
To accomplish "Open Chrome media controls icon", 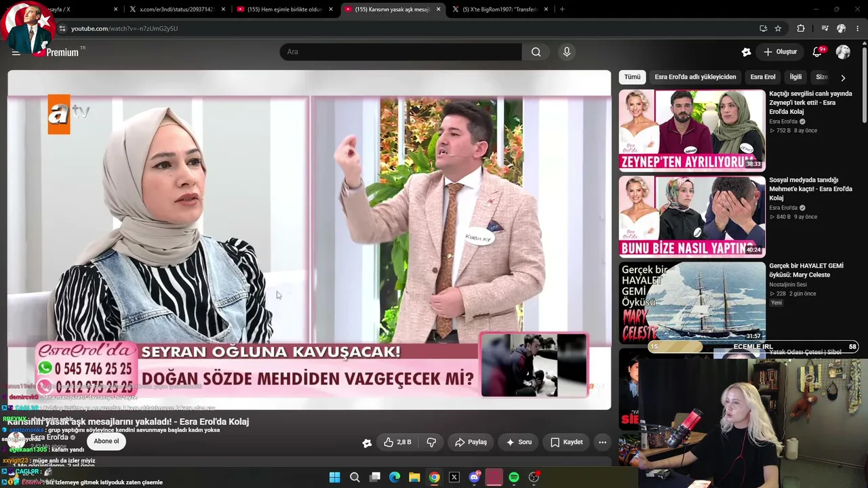I will coord(825,28).
